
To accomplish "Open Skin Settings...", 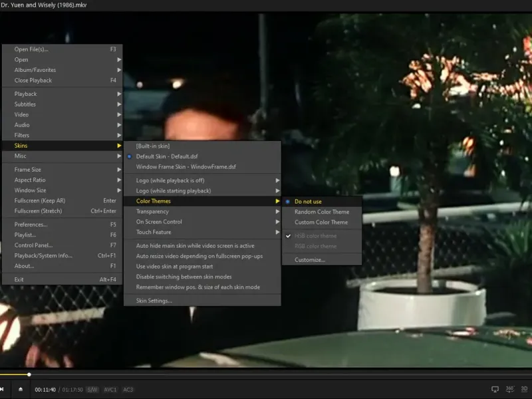I will [x=154, y=301].
